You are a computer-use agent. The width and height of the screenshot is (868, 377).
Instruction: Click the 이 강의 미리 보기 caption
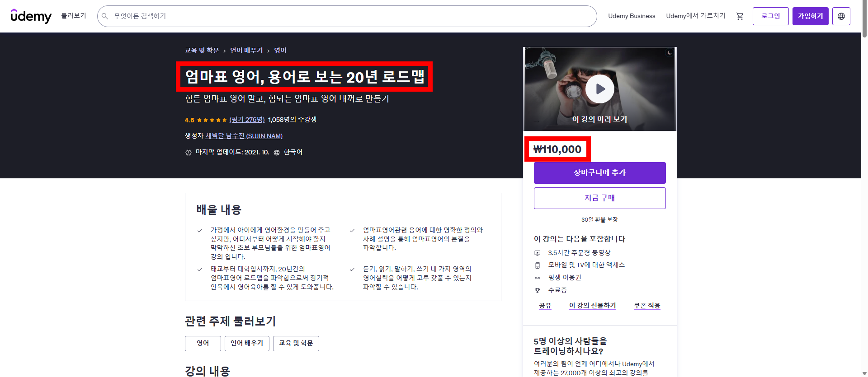[599, 119]
